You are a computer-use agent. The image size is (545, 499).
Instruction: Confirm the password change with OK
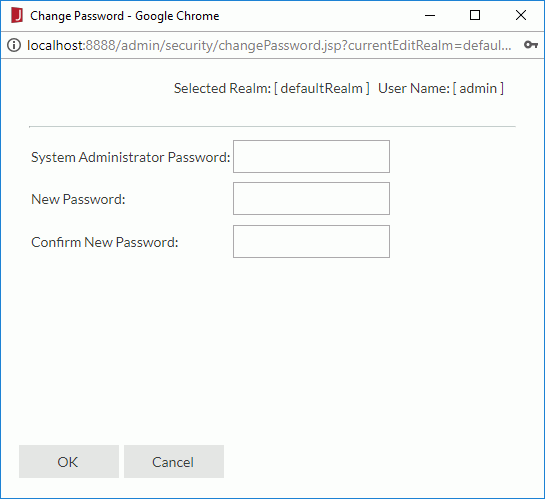[69, 461]
